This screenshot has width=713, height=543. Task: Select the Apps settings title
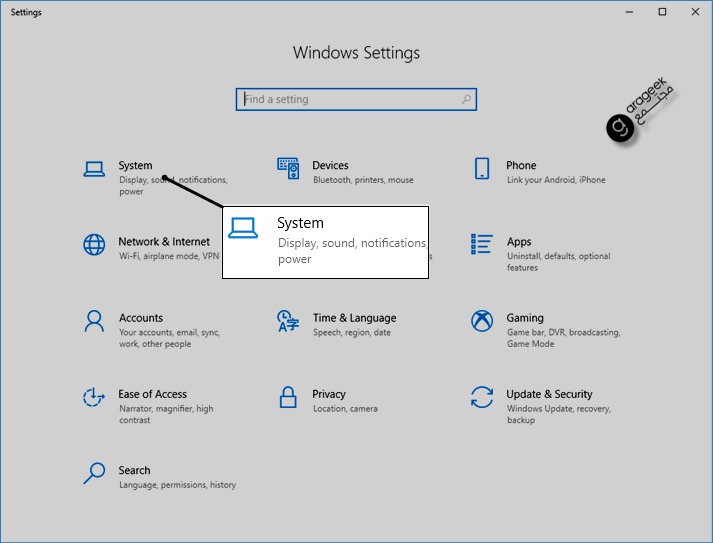pyautogui.click(x=519, y=241)
